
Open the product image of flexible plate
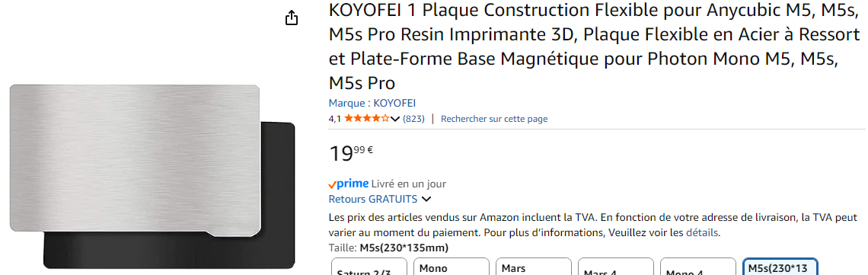click(152, 176)
